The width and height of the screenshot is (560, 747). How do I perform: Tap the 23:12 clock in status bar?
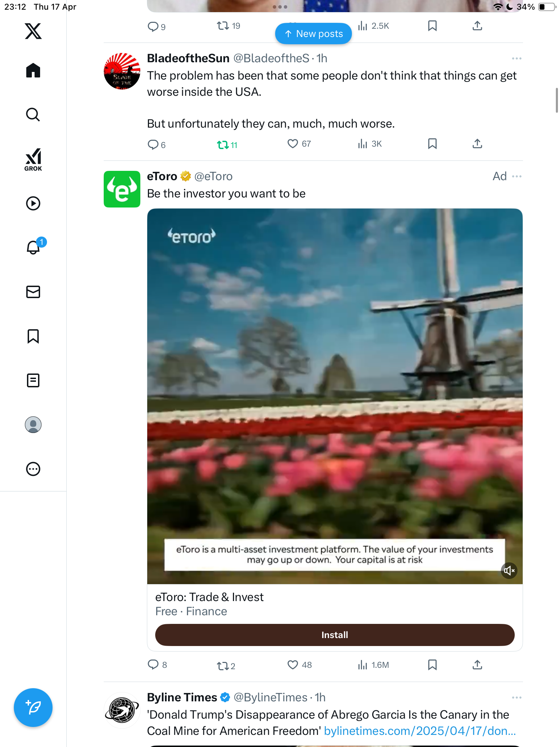coord(15,7)
